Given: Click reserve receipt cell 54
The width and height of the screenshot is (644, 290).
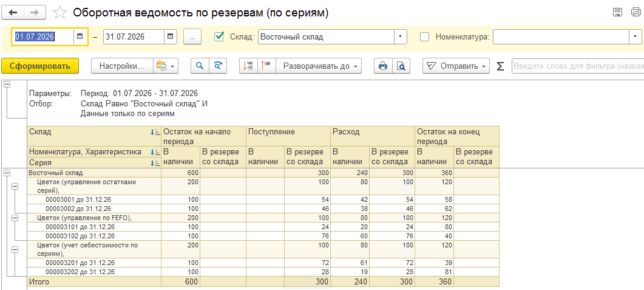Looking at the screenshot, I should [x=307, y=199].
